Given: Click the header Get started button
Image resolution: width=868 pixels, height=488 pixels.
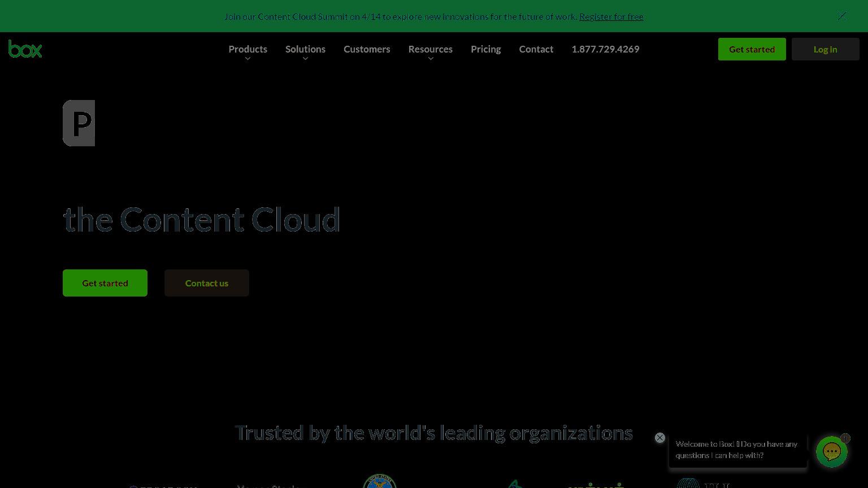Looking at the screenshot, I should (752, 49).
